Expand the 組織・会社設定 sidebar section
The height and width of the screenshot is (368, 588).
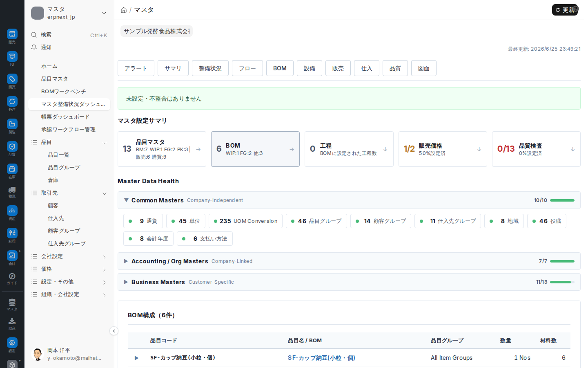tap(105, 295)
